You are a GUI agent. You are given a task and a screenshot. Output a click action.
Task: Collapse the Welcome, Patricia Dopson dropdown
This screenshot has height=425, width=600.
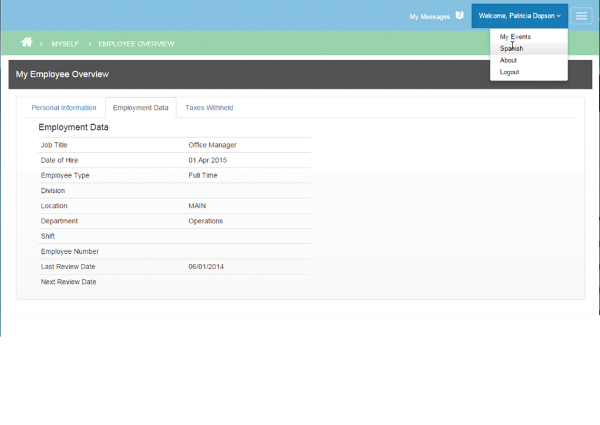[520, 16]
